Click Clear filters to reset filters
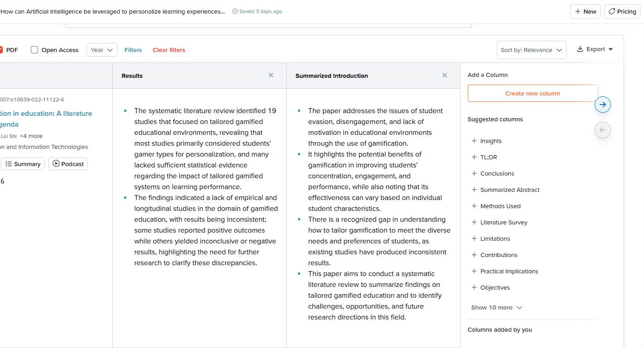The width and height of the screenshot is (644, 348). [169, 50]
